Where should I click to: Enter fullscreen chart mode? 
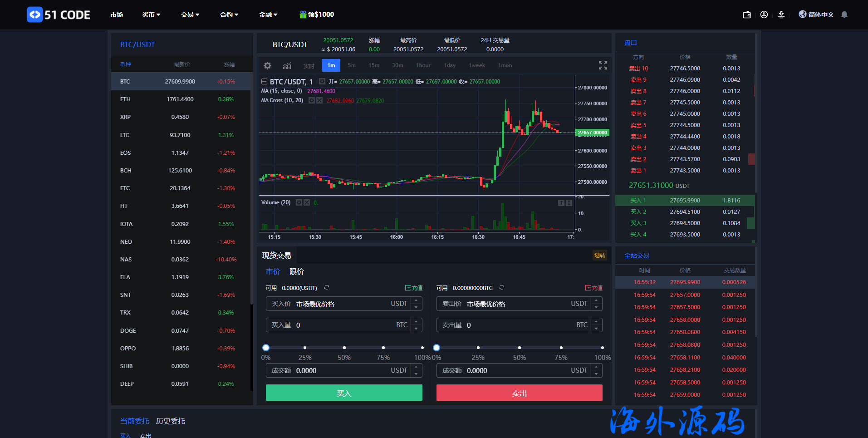[603, 65]
